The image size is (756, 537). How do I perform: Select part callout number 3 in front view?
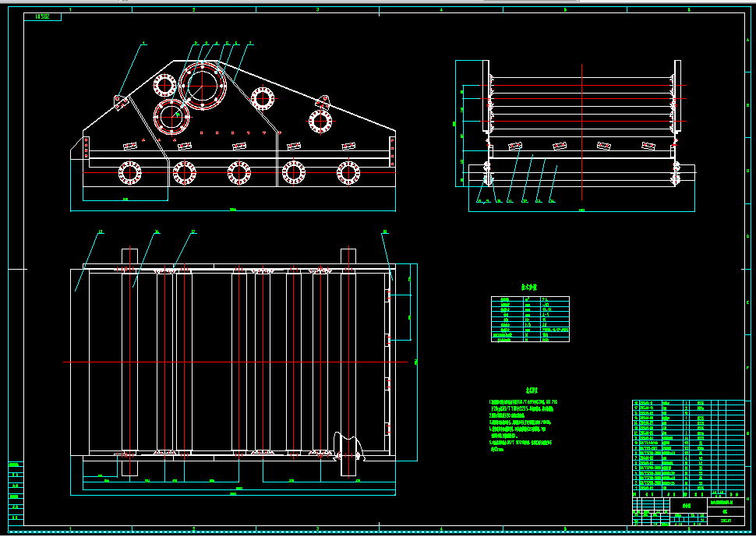click(207, 44)
